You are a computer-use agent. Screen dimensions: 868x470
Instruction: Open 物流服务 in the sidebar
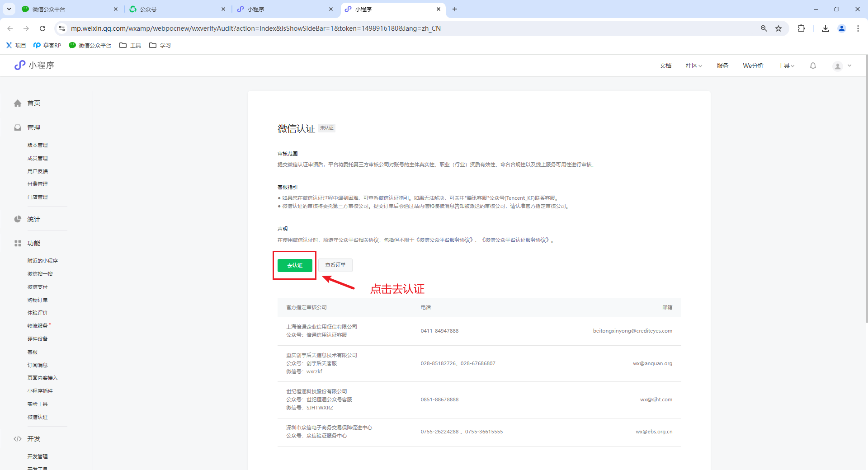38,326
